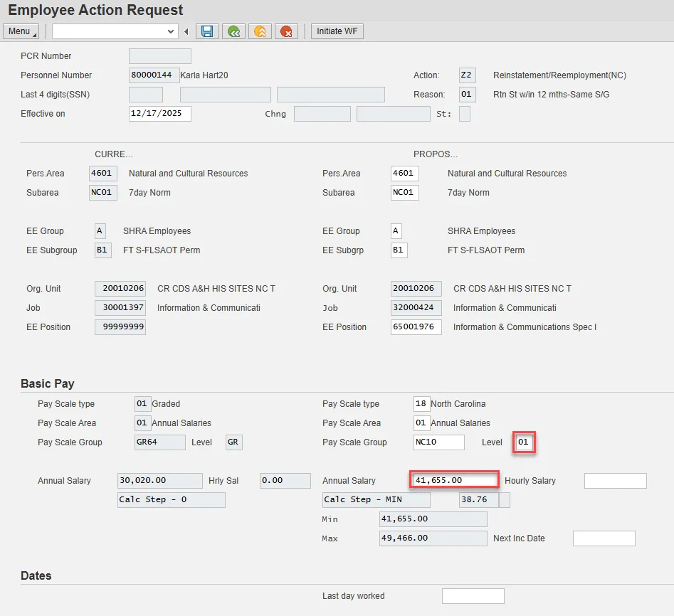Click the Effective on date field

(159, 114)
